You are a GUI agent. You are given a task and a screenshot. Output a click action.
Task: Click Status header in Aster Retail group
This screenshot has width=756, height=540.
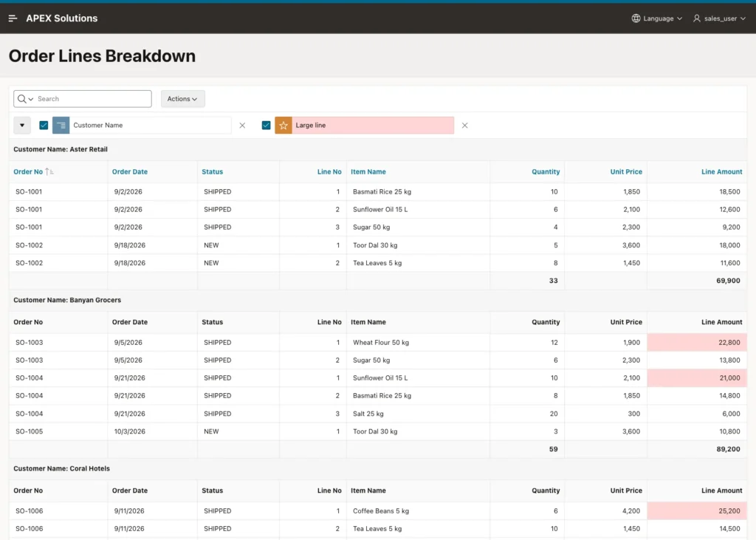[212, 172]
